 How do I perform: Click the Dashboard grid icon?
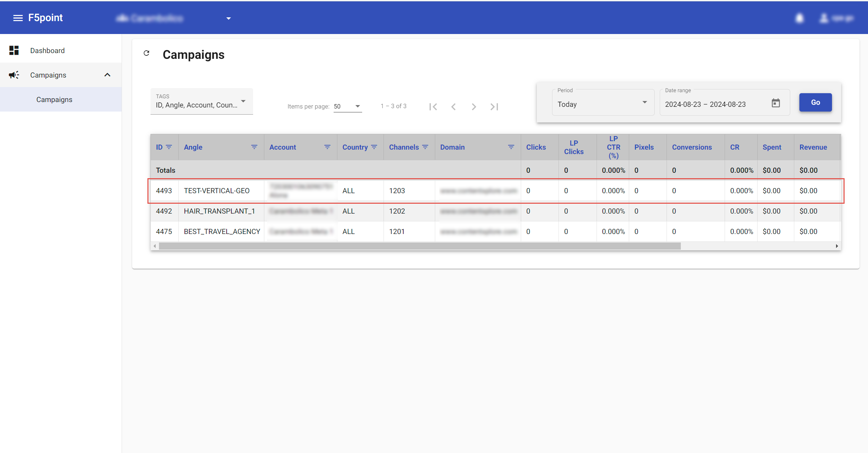14,50
